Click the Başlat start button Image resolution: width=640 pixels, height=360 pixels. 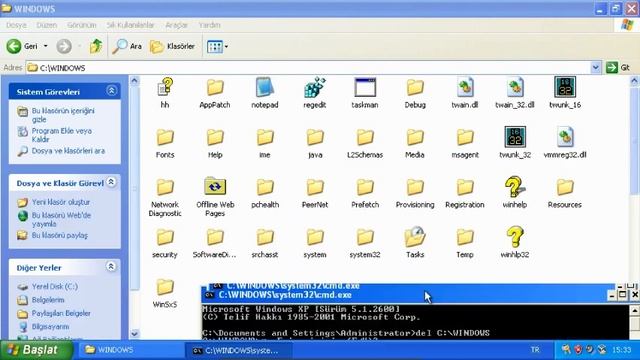click(37, 350)
